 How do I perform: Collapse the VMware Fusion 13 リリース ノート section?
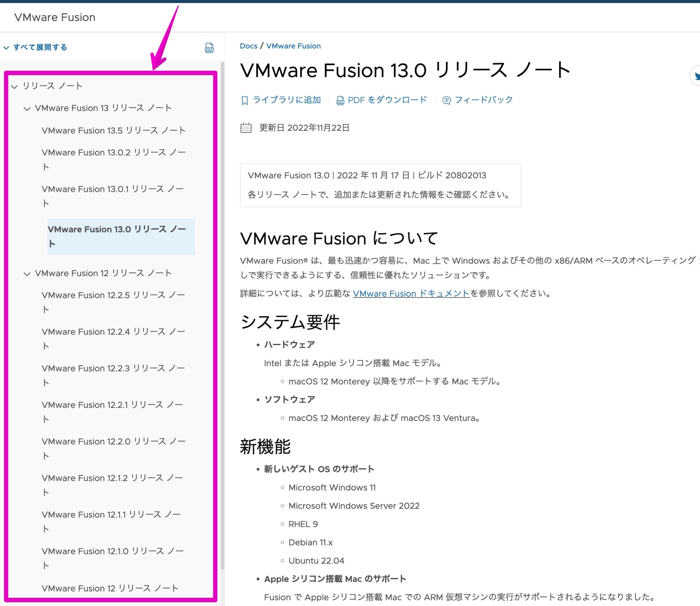(x=27, y=109)
